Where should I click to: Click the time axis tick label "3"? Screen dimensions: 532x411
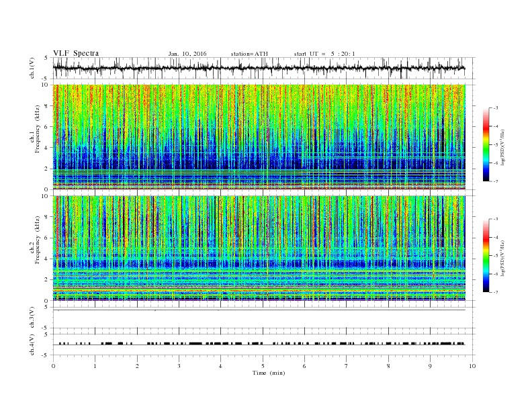179,366
